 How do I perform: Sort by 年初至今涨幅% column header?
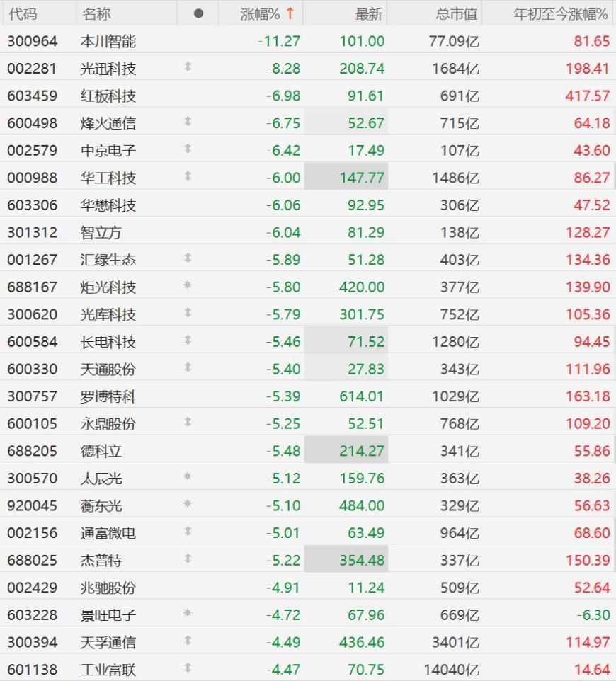click(x=560, y=14)
